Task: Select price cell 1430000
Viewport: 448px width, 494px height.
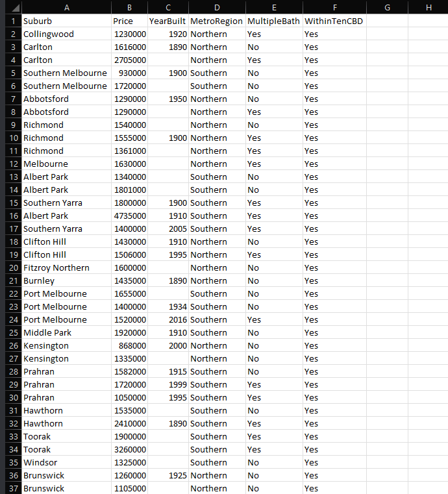Action: pos(129,241)
